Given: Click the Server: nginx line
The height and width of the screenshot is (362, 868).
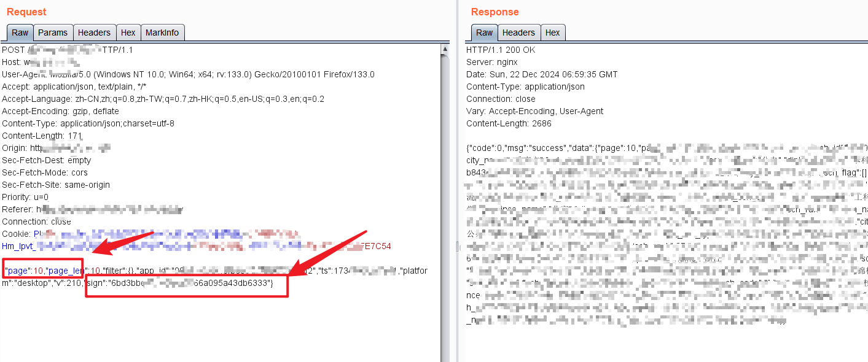Looking at the screenshot, I should tap(491, 62).
